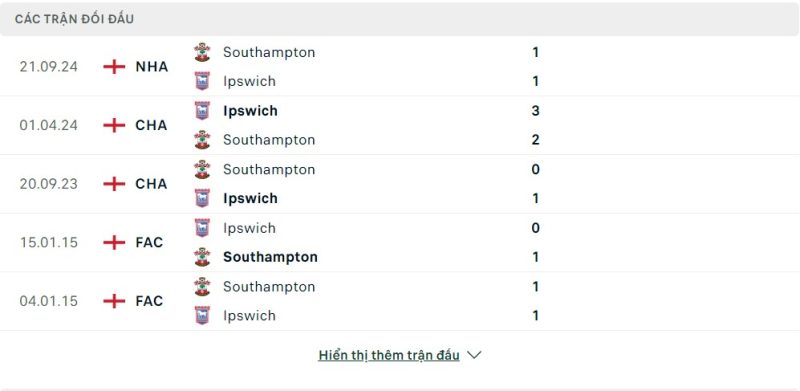
Task: Open 'Hiển thị thêm trận đấu' link
Action: click(x=389, y=355)
